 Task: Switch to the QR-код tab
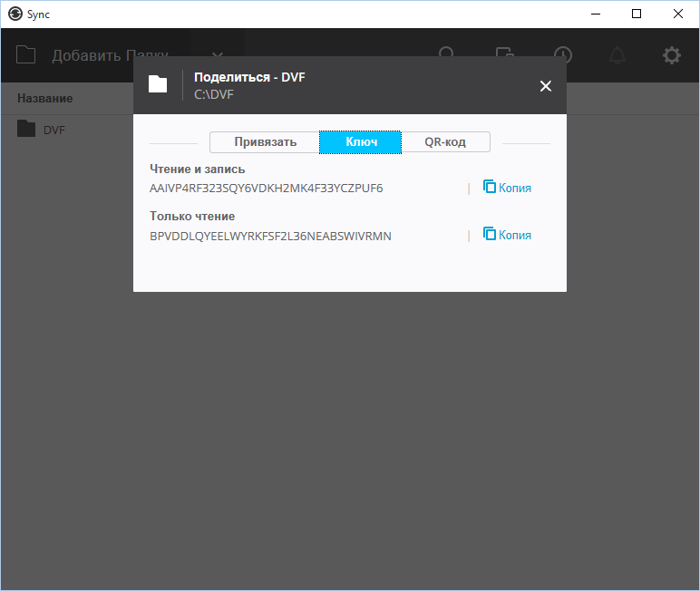point(445,142)
